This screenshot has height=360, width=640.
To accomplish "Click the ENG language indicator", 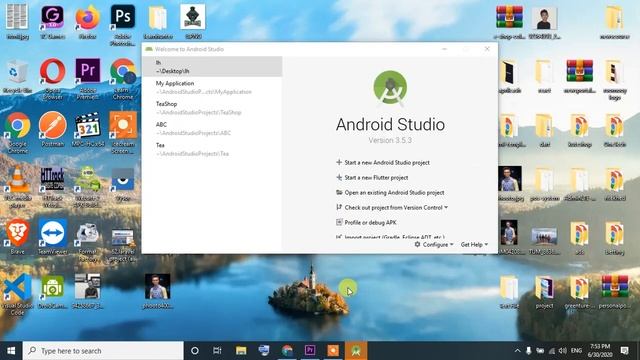I will (x=576, y=351).
